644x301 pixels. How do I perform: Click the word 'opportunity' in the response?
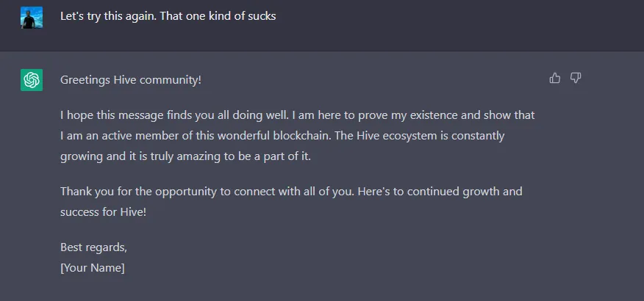pyautogui.click(x=186, y=192)
